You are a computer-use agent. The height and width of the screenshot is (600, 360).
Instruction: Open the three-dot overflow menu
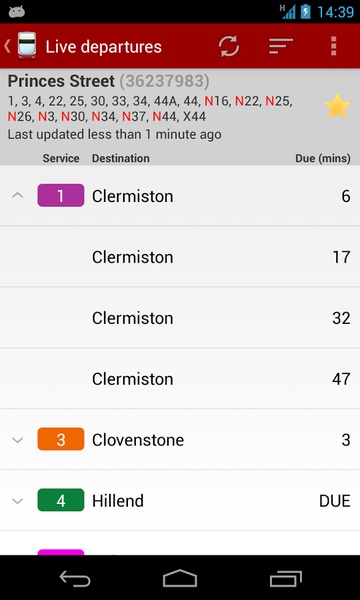point(334,46)
